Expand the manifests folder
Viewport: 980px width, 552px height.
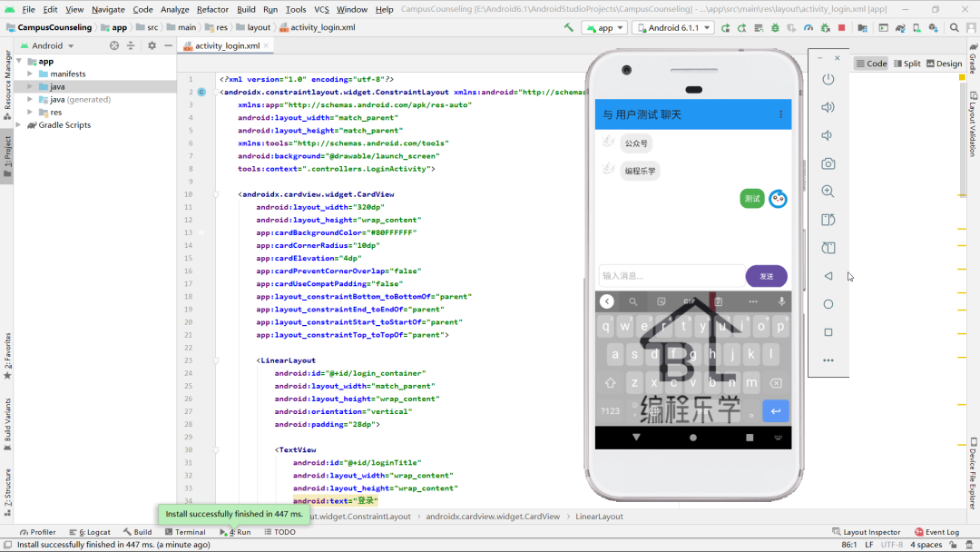[29, 74]
